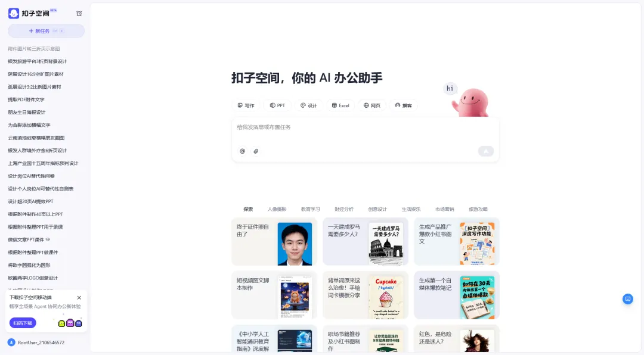Open task 设计个人岗位AI可替代性自测表
The height and width of the screenshot is (355, 644).
click(41, 189)
